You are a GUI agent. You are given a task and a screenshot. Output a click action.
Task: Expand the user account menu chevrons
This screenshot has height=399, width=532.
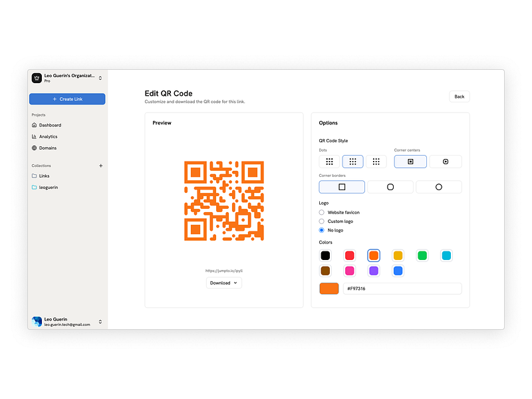pos(100,322)
